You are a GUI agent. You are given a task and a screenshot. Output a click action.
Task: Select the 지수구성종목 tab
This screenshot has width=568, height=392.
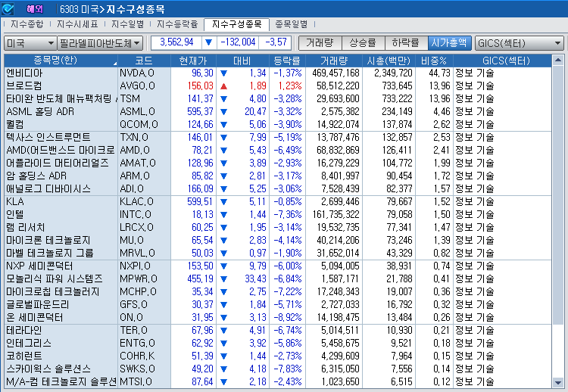(236, 24)
